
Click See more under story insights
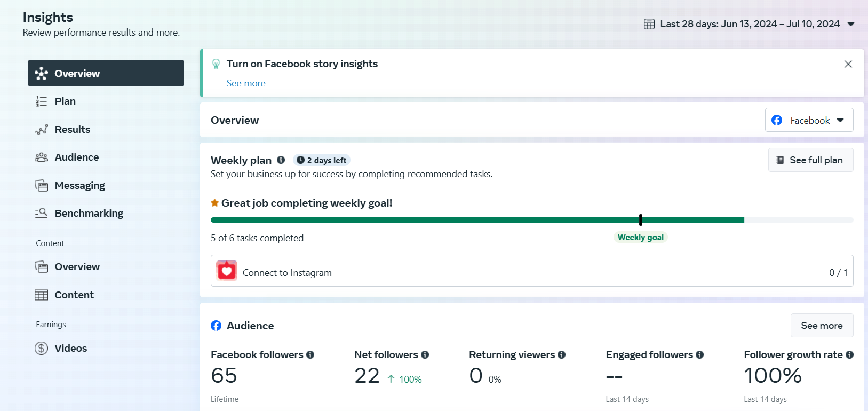click(x=246, y=83)
